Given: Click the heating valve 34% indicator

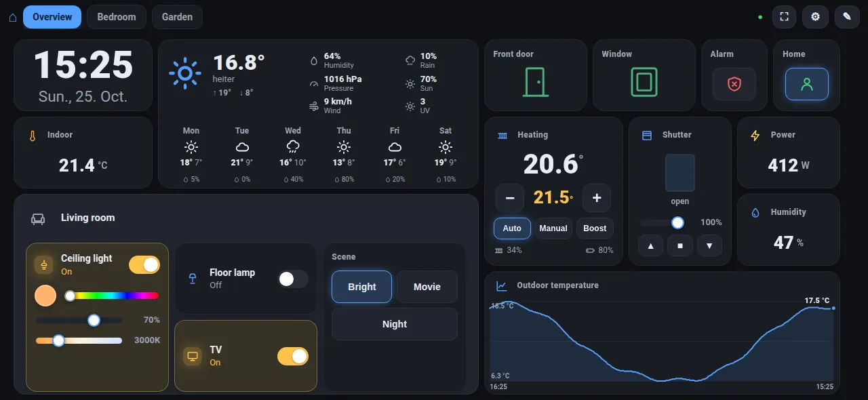Looking at the screenshot, I should click(509, 250).
